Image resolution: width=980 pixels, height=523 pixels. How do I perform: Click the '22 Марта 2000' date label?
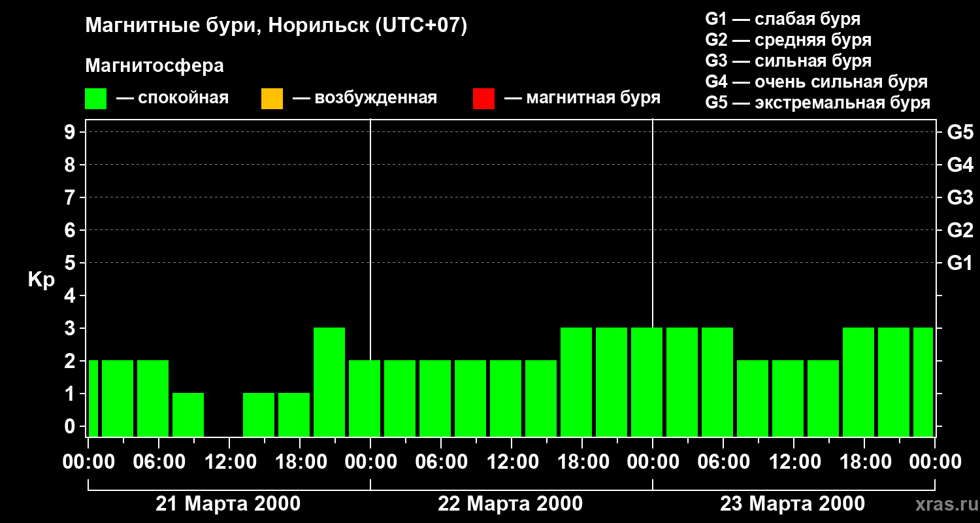(x=510, y=504)
